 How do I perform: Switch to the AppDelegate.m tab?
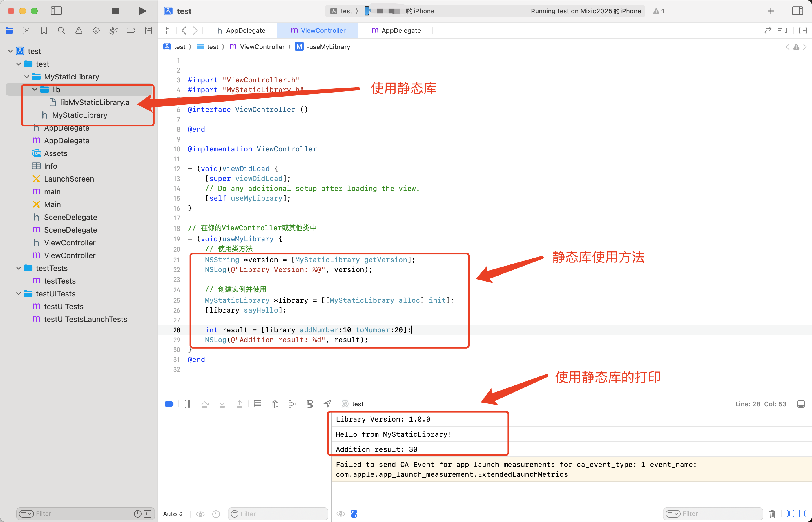click(x=396, y=30)
